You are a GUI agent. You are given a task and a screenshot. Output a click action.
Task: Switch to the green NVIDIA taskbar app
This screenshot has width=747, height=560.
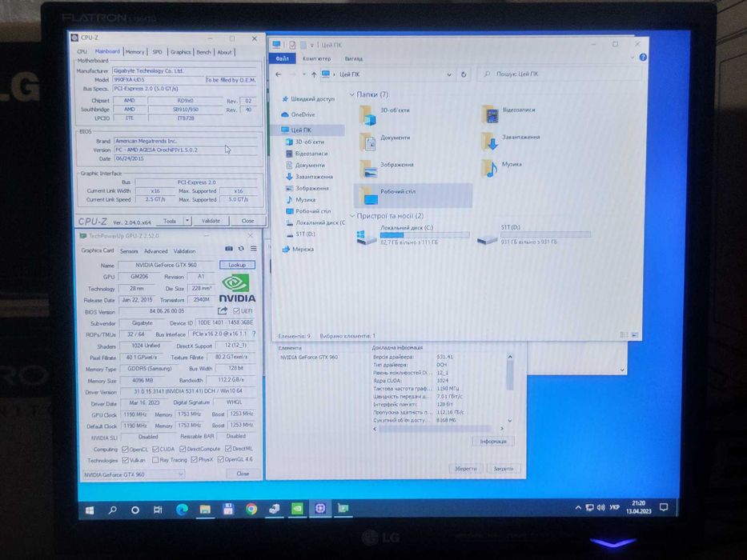tap(297, 509)
